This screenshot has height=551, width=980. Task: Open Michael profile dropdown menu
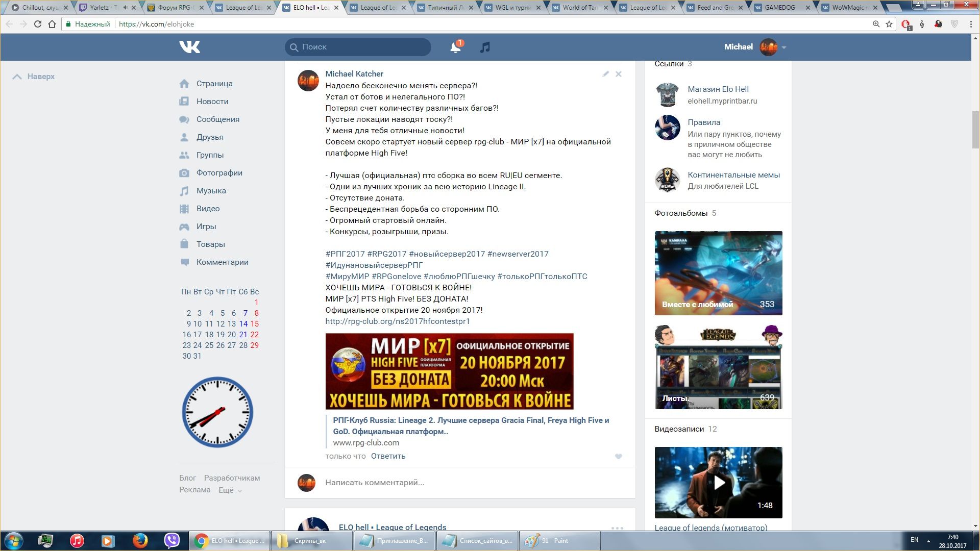(783, 47)
